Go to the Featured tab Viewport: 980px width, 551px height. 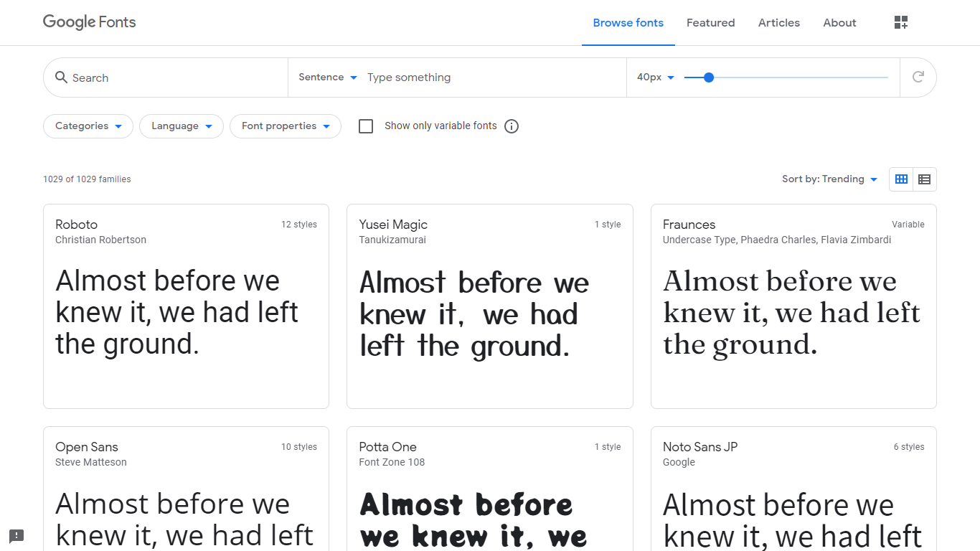(710, 23)
